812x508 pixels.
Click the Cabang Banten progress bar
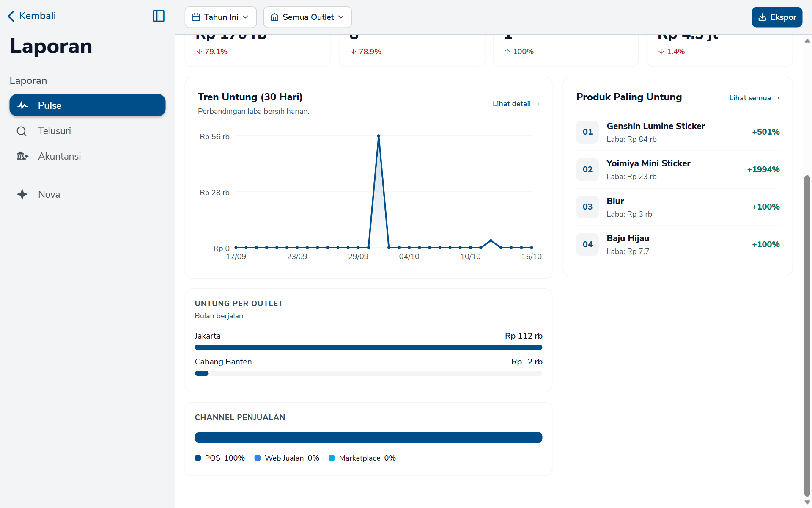(x=368, y=373)
